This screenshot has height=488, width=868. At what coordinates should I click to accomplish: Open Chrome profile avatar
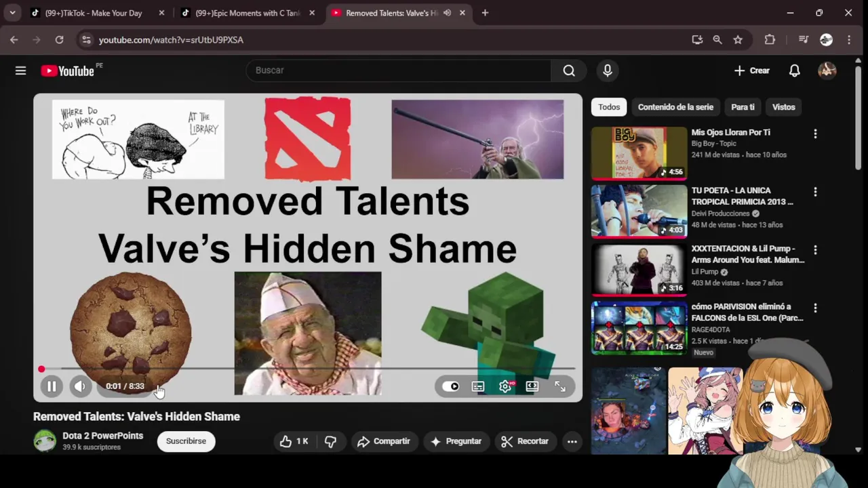pos(826,40)
